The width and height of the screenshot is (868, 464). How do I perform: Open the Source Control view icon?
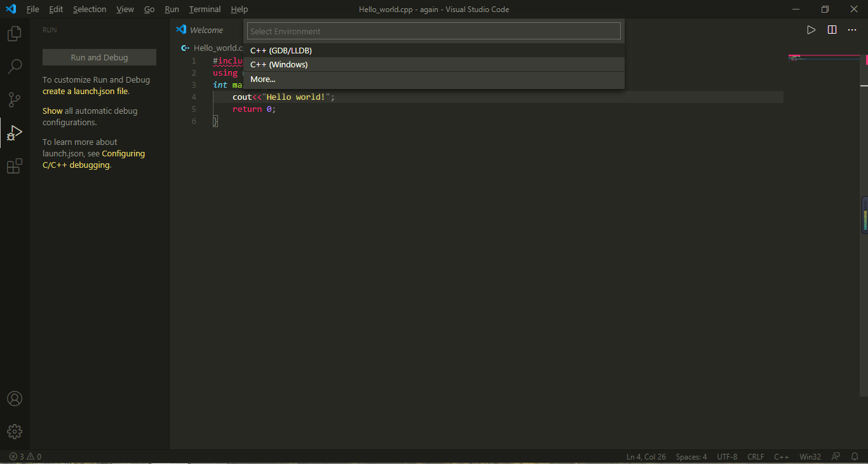(x=14, y=99)
